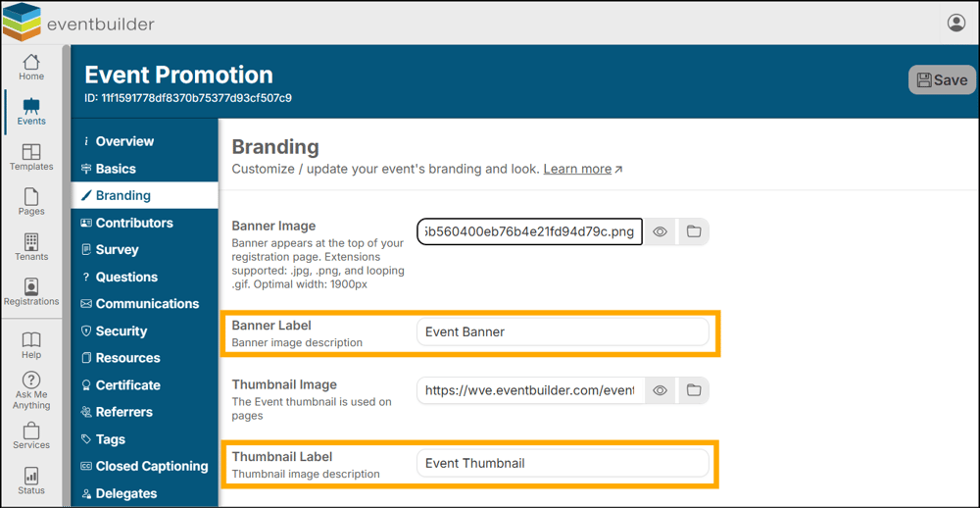Click the Banner Image file path field

click(529, 232)
